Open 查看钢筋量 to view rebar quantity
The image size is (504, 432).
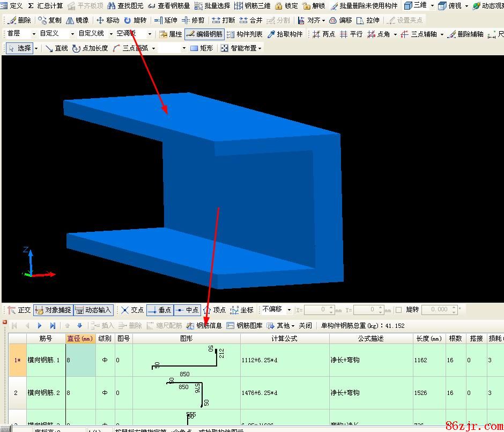[168, 6]
